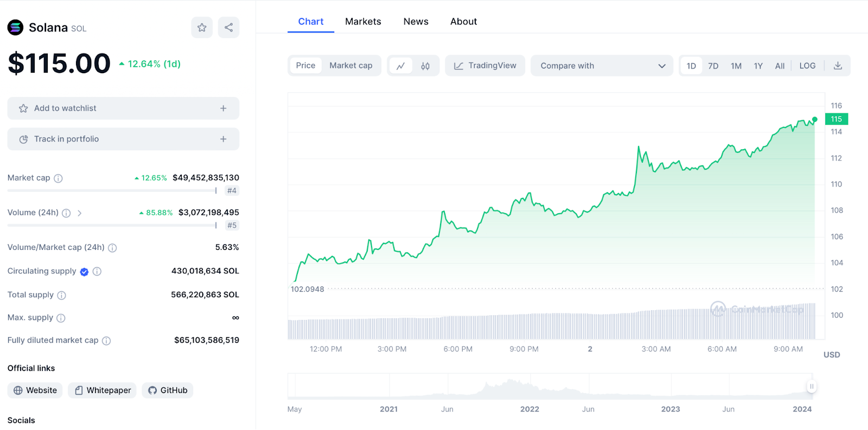Select the 1M time range
This screenshot has width=868, height=430.
[736, 66]
